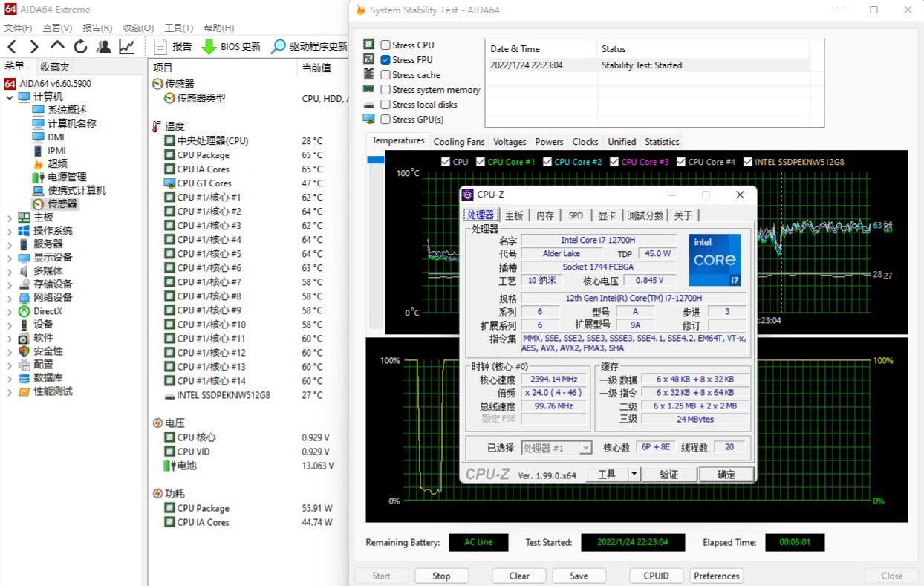Viewport: 924px width, 586px height.
Task: Click the user silhouette toolbar icon
Action: [x=103, y=47]
